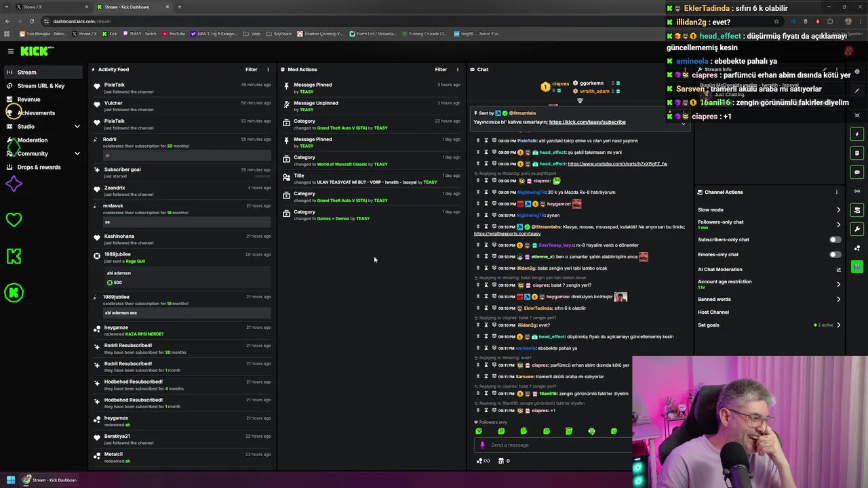
Task: Open Drops & rewards page
Action: 39,167
